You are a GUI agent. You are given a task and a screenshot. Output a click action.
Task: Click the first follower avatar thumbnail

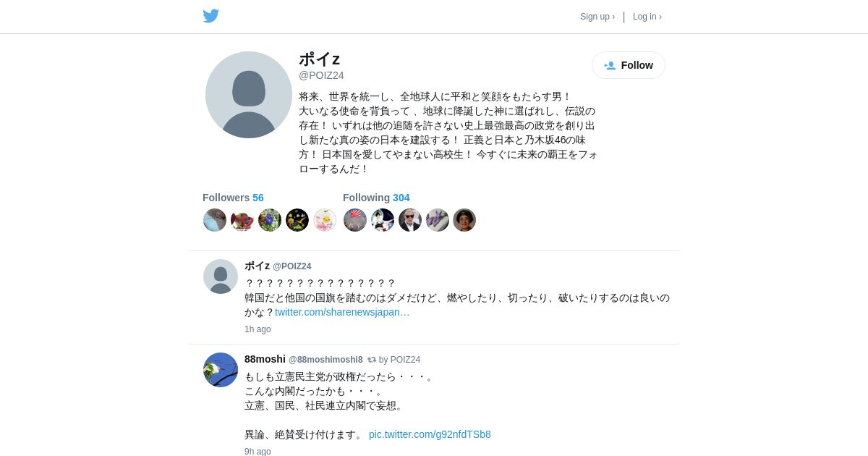click(215, 220)
